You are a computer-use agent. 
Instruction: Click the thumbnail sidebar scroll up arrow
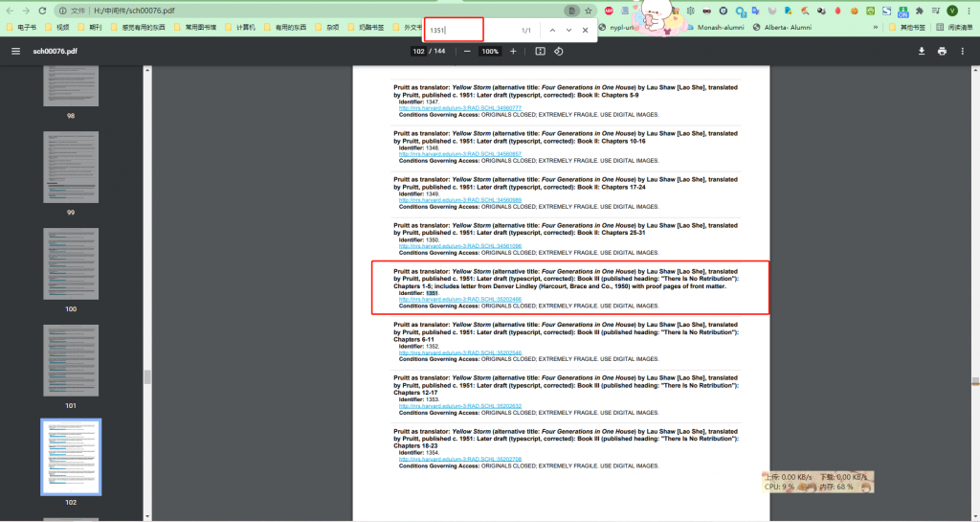coord(147,70)
